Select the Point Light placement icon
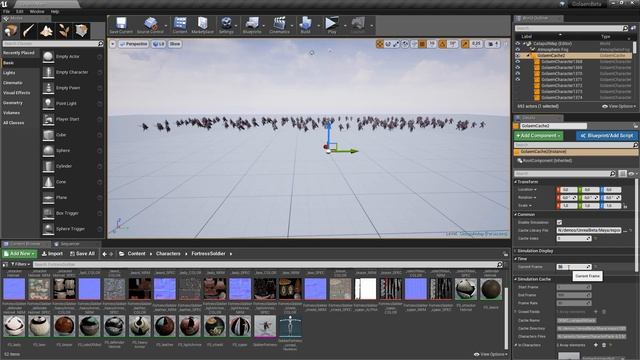The image size is (640, 360). pos(48,104)
